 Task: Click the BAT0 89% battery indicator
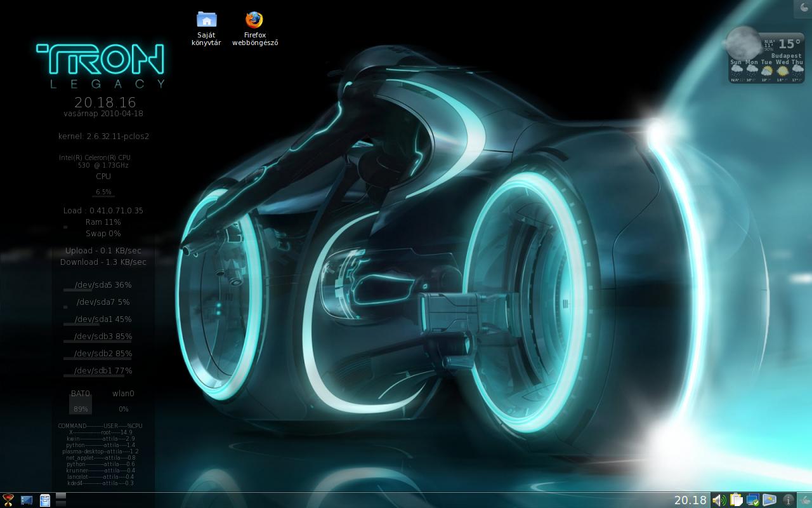[81, 401]
